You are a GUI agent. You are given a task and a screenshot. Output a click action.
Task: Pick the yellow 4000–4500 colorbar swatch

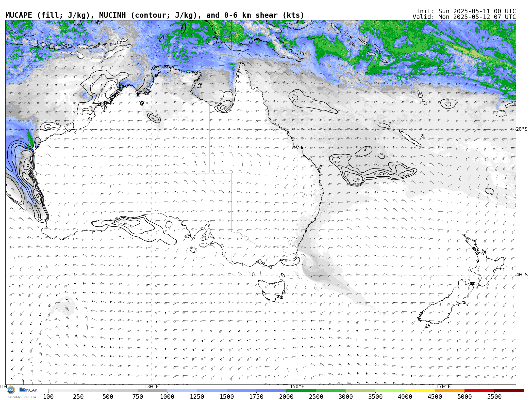point(420,391)
